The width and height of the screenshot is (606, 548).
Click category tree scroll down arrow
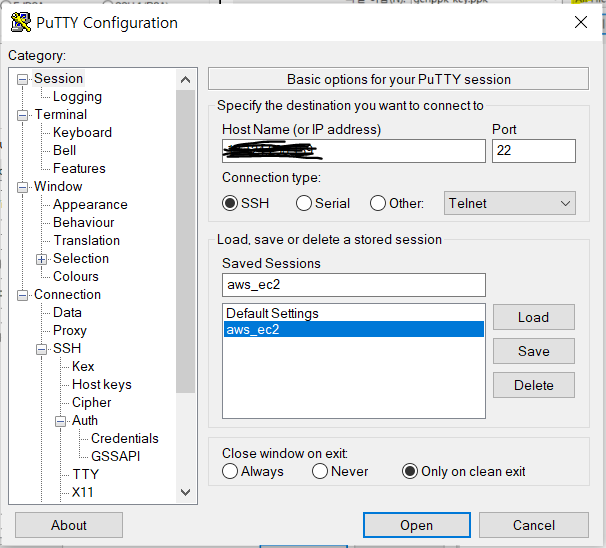click(186, 492)
